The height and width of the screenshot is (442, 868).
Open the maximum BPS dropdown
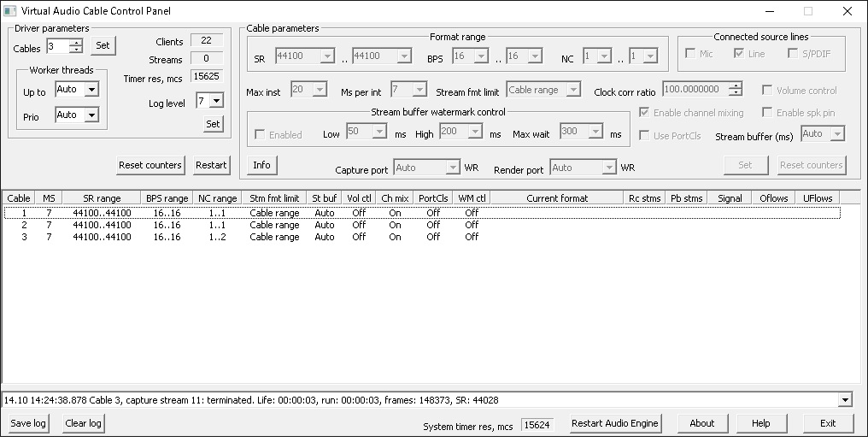click(535, 56)
